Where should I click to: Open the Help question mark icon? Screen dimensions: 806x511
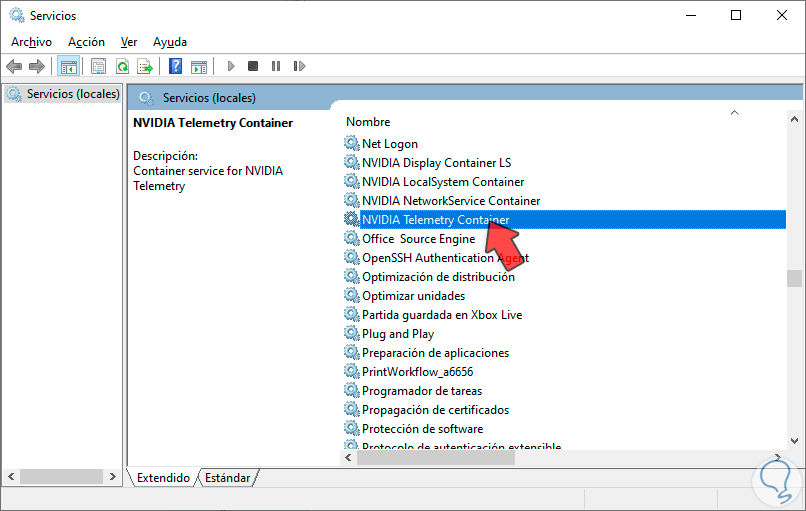pyautogui.click(x=175, y=66)
